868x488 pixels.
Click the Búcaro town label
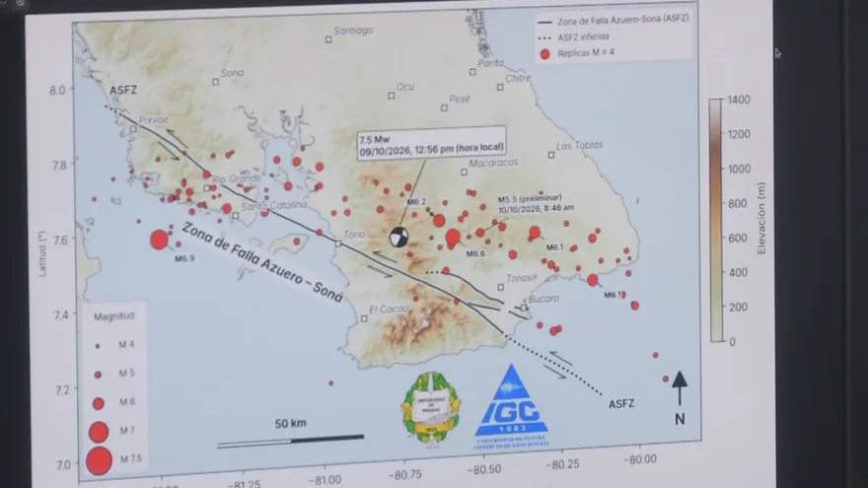(543, 299)
